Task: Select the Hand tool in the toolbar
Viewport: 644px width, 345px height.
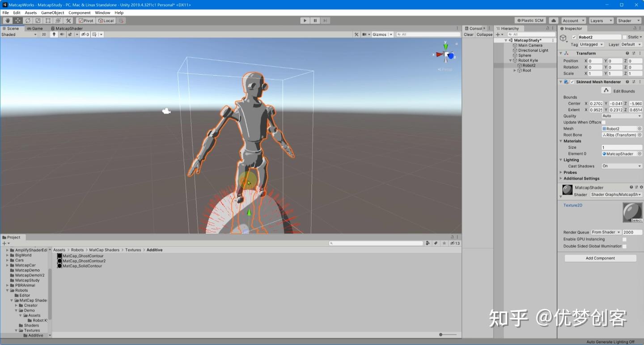Action: pyautogui.click(x=8, y=21)
